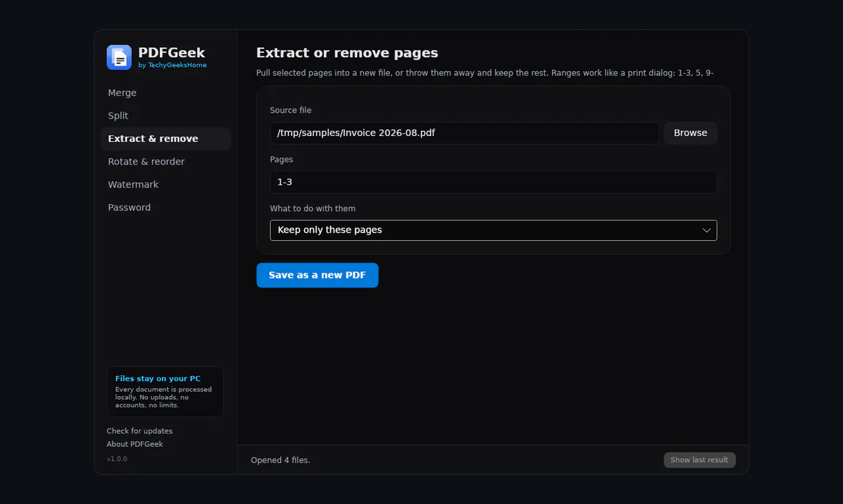Screen dimensions: 843x504
Task: Switch to the Password section
Action: pos(165,208)
